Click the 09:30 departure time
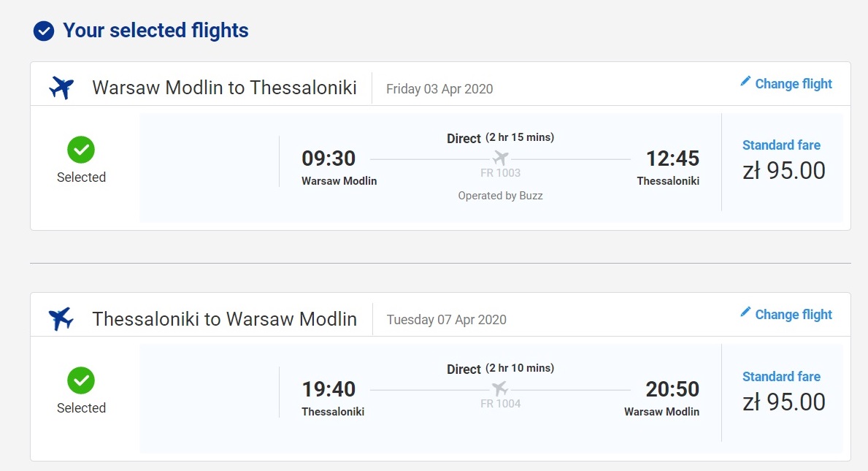Image resolution: width=868 pixels, height=471 pixels. 329,158
